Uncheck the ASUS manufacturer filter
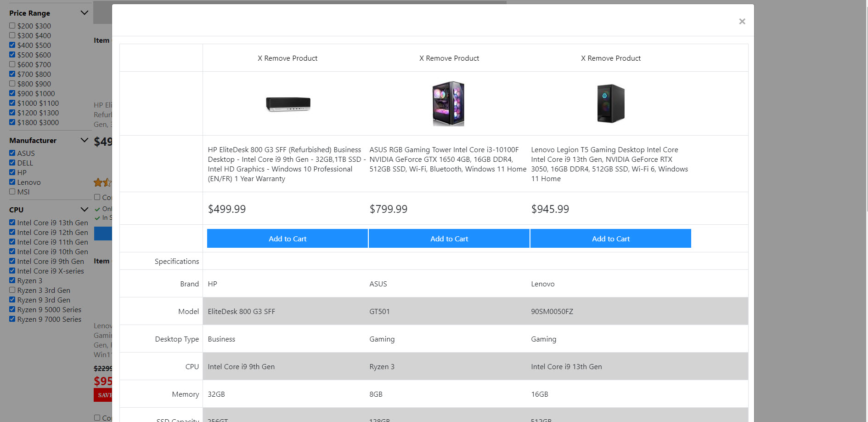The height and width of the screenshot is (422, 868). (x=12, y=153)
